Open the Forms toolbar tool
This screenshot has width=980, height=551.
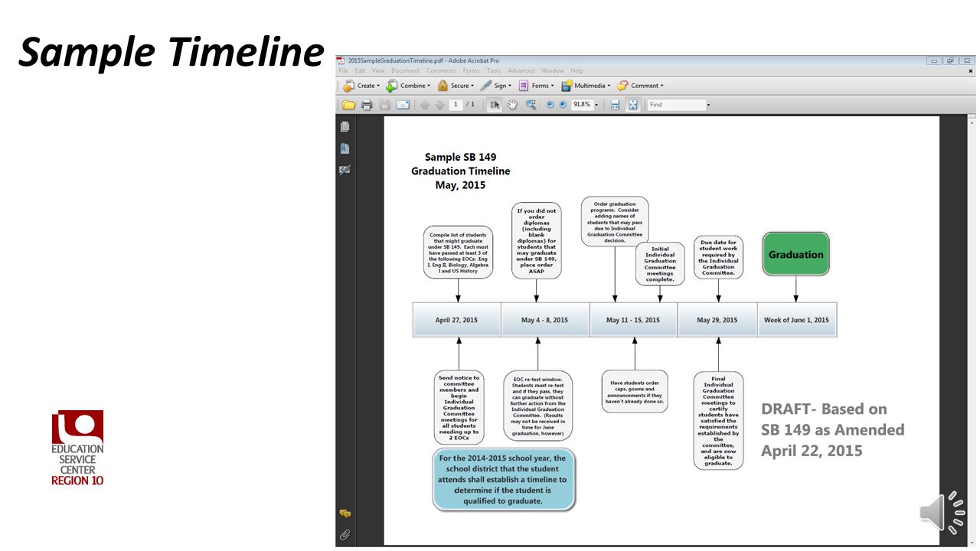pyautogui.click(x=536, y=86)
